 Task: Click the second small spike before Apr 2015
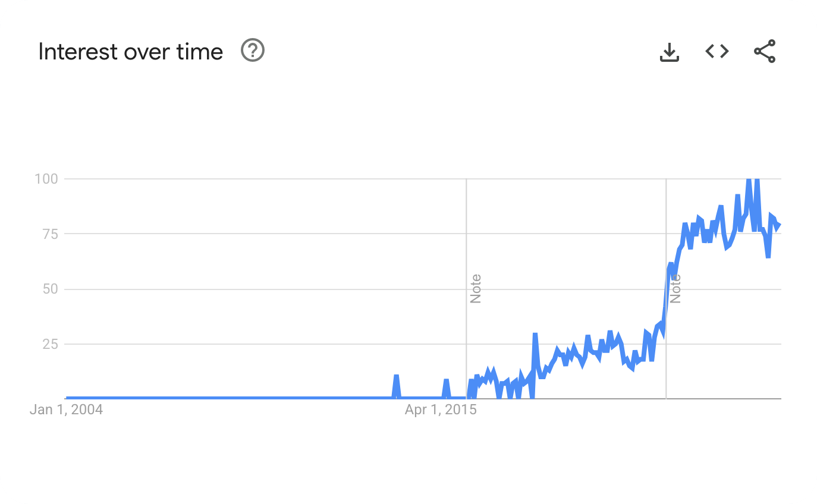(446, 380)
